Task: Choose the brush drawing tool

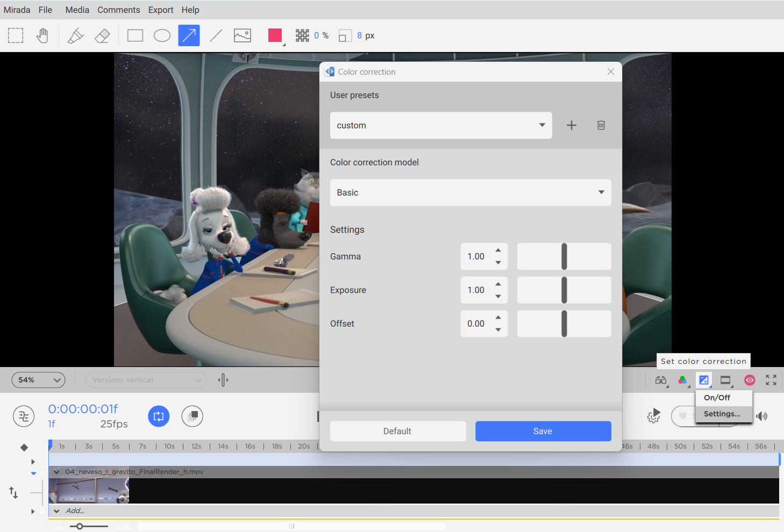Action: click(x=75, y=35)
